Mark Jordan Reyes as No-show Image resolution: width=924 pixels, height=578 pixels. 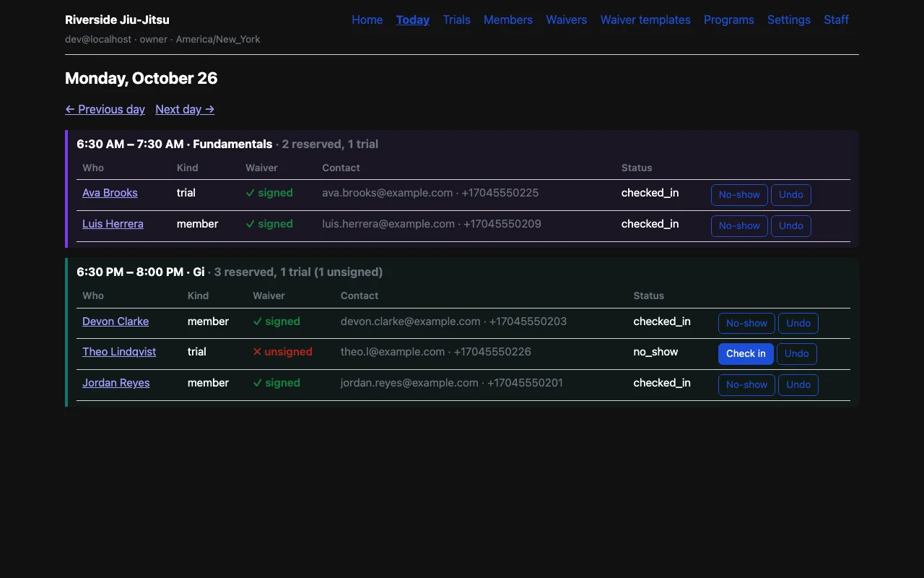point(746,384)
